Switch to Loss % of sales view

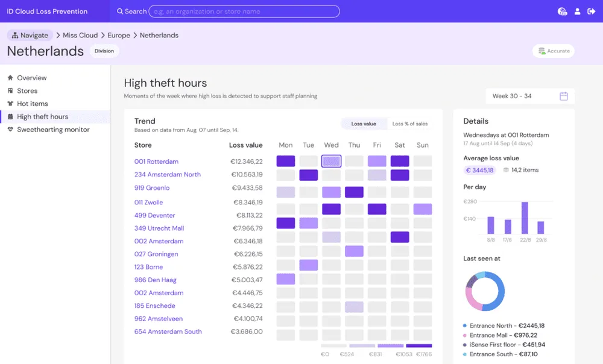click(x=409, y=124)
